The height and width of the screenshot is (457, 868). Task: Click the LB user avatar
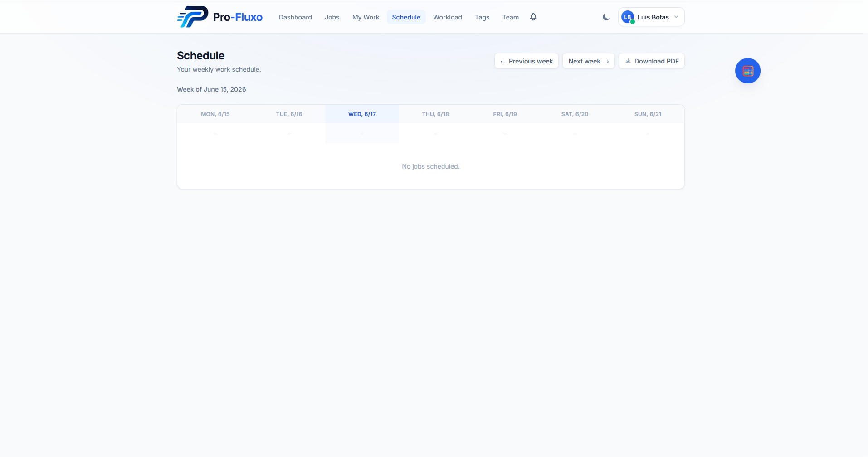(628, 17)
